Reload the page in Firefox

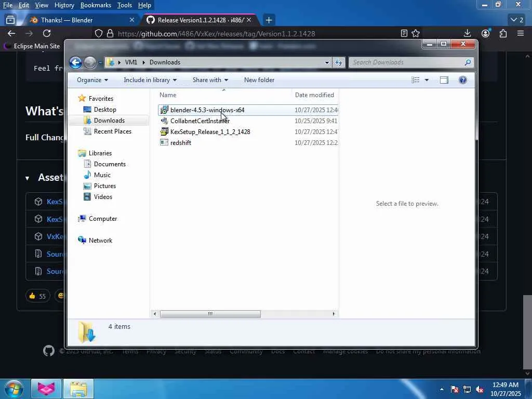pyautogui.click(x=47, y=33)
